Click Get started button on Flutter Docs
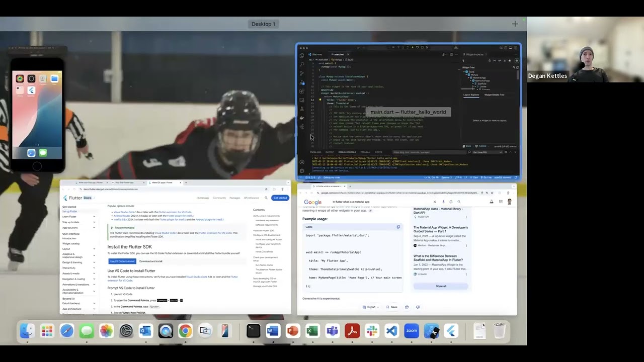 (280, 198)
